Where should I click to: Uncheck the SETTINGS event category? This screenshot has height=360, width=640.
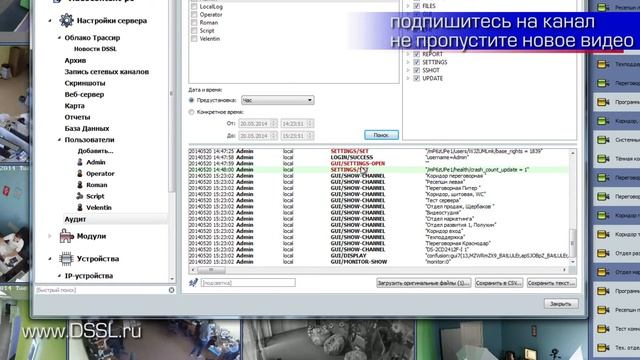click(x=417, y=62)
